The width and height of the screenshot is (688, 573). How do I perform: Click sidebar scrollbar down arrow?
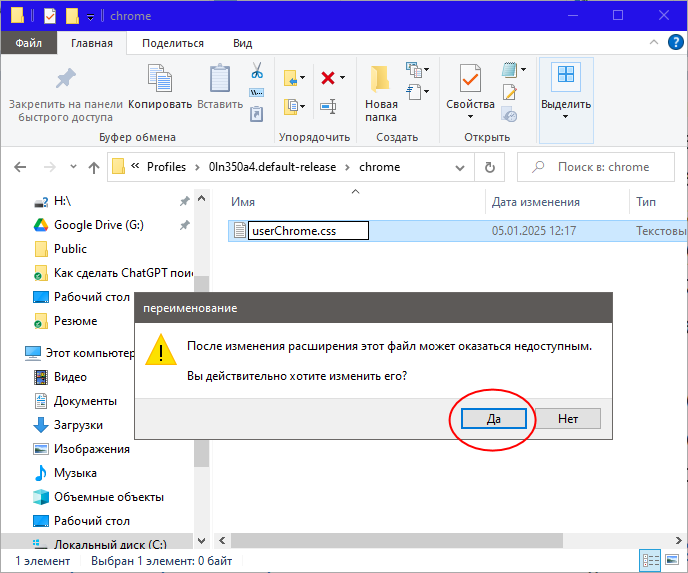[201, 541]
